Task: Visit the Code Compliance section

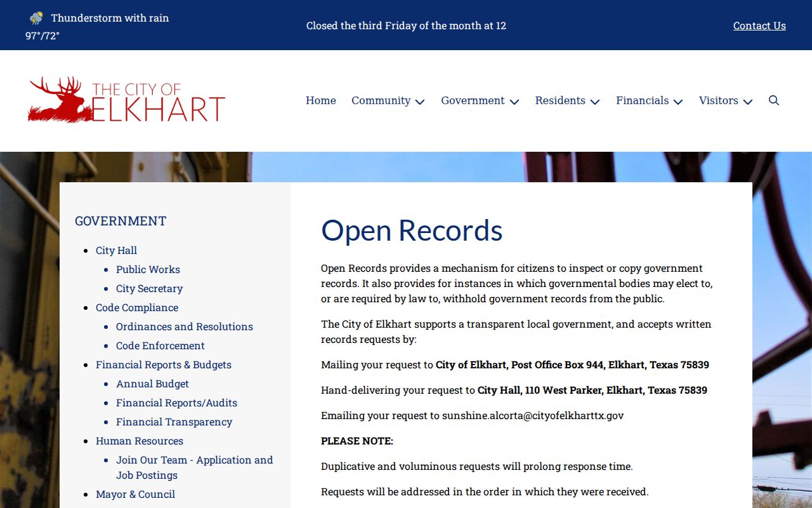Action: [137, 307]
